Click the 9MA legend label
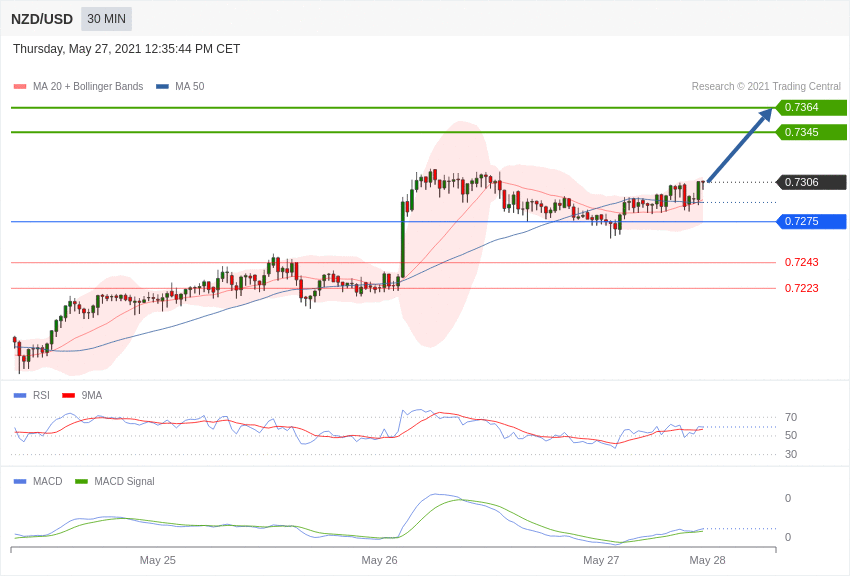 pyautogui.click(x=92, y=396)
